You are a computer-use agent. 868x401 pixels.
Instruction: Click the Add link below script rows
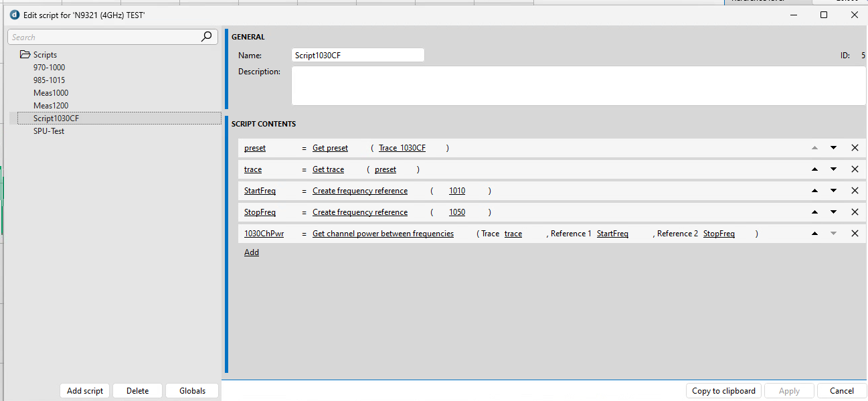(x=252, y=252)
